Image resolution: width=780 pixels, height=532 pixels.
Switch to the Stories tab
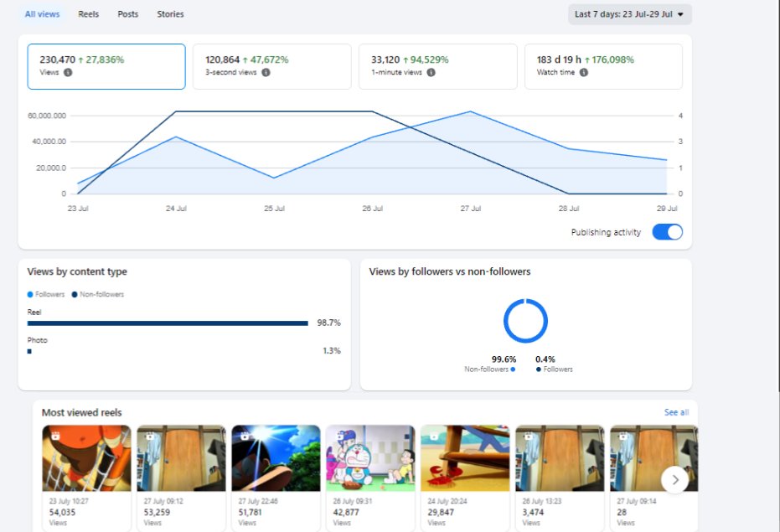click(171, 14)
